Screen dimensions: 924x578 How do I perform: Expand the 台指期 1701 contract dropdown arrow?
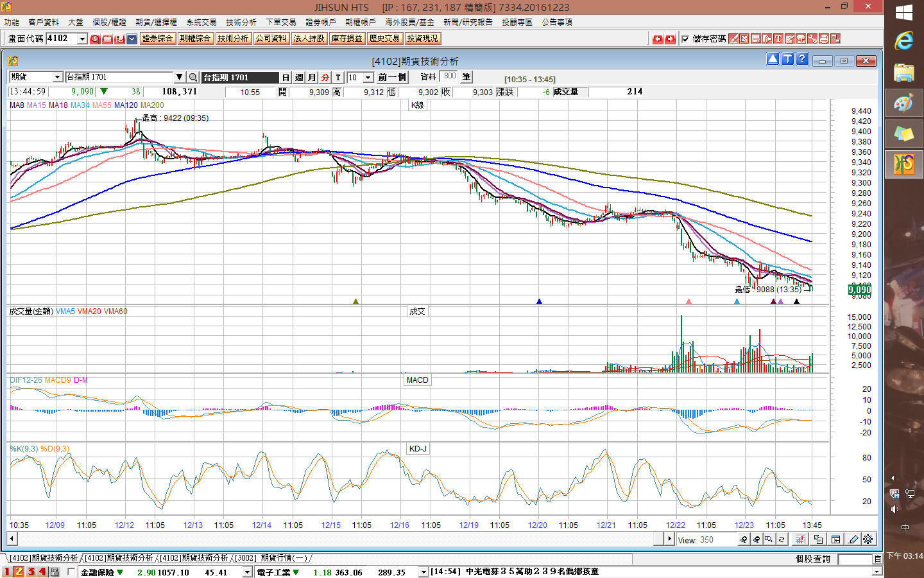click(180, 77)
